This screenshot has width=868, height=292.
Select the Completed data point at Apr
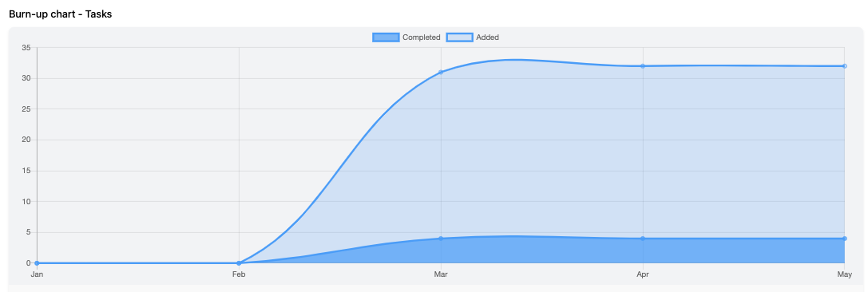tap(643, 239)
